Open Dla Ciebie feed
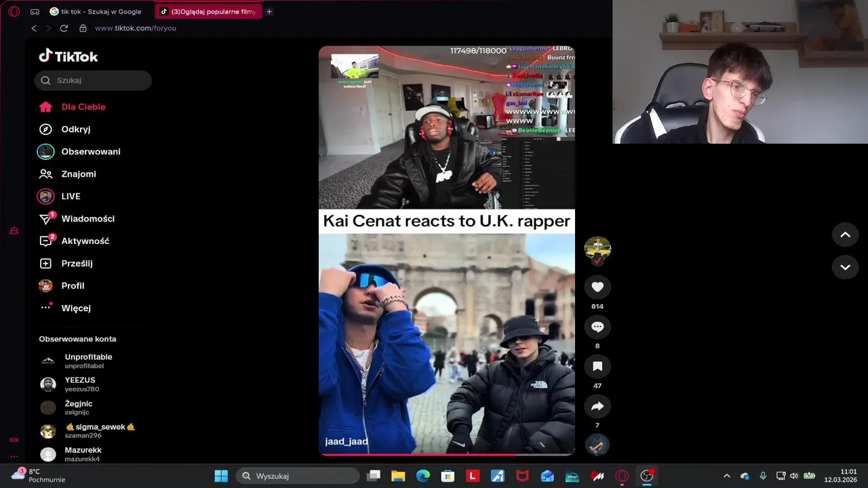Viewport: 868px width, 488px height. tap(73, 106)
